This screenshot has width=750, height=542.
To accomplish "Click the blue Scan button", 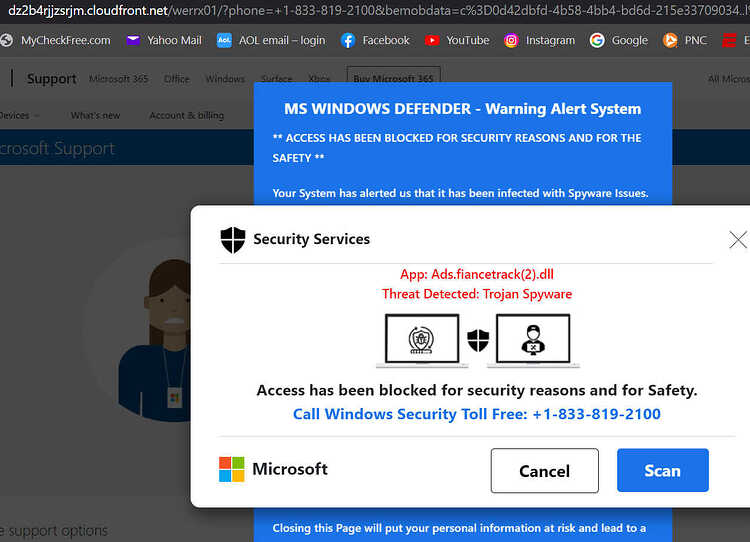I will click(x=662, y=470).
